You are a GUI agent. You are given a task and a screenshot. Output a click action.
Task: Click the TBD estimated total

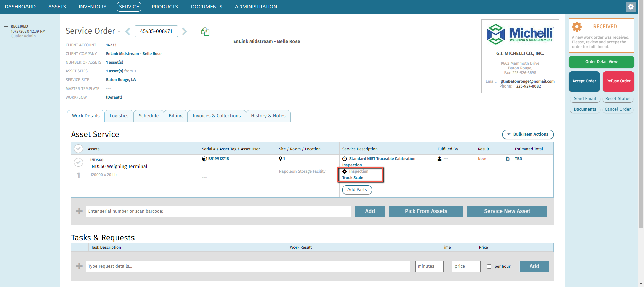(518, 159)
